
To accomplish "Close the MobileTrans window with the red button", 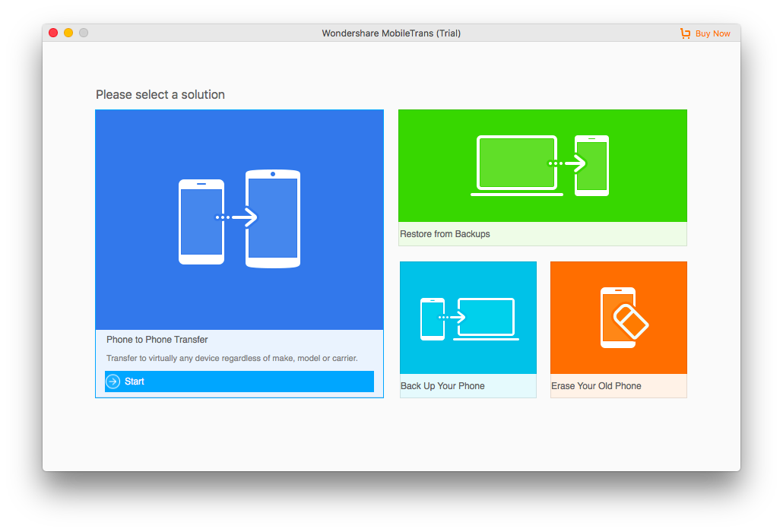I will pyautogui.click(x=53, y=33).
